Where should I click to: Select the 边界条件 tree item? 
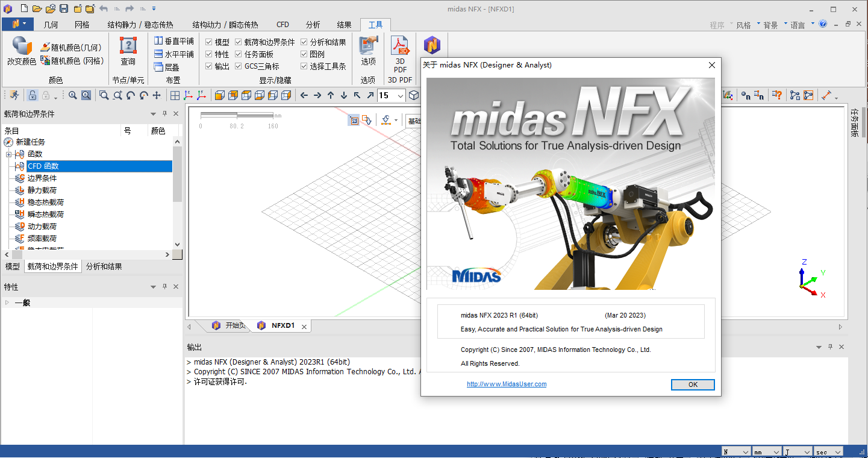42,178
